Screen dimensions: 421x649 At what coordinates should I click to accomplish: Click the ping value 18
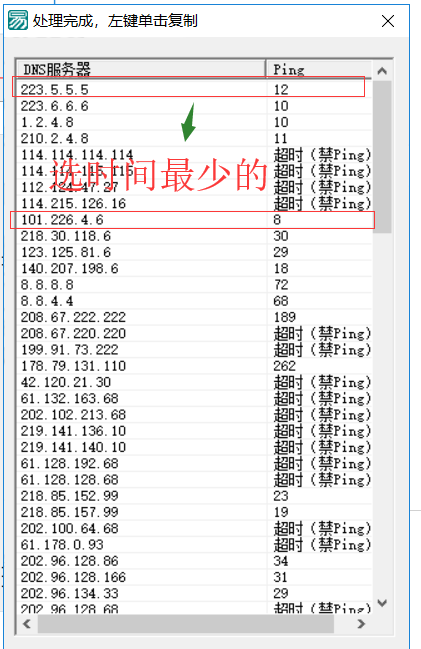point(281,268)
